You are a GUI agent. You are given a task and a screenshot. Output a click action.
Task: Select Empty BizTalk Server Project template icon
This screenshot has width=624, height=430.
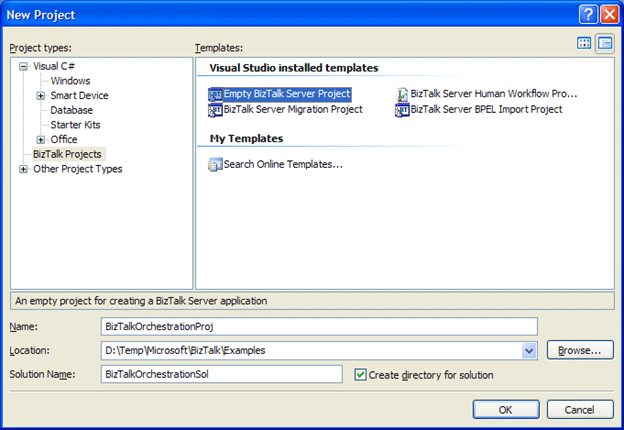tap(215, 94)
